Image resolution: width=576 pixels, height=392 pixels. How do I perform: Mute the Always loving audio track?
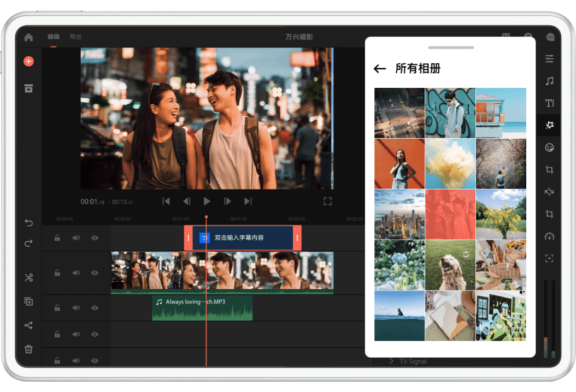click(x=75, y=307)
